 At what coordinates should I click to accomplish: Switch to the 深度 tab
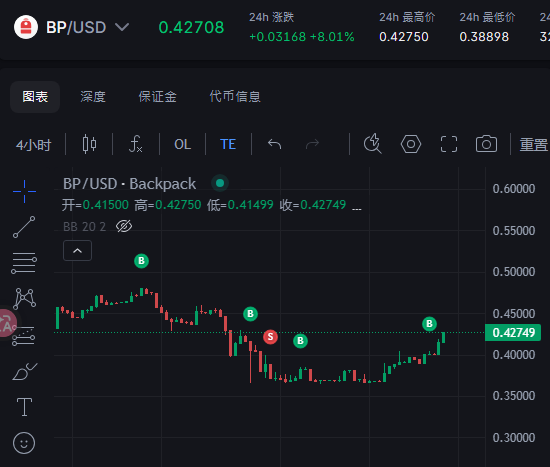93,96
